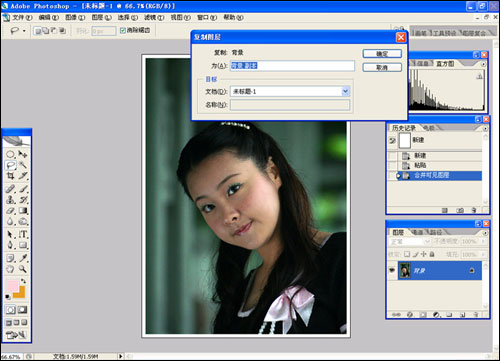Open the document dropdown in duplicate dialog

click(345, 91)
